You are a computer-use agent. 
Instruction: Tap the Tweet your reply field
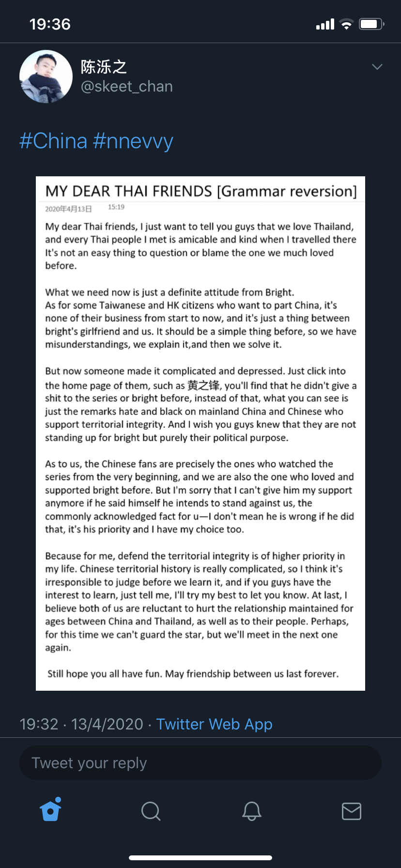(200, 763)
